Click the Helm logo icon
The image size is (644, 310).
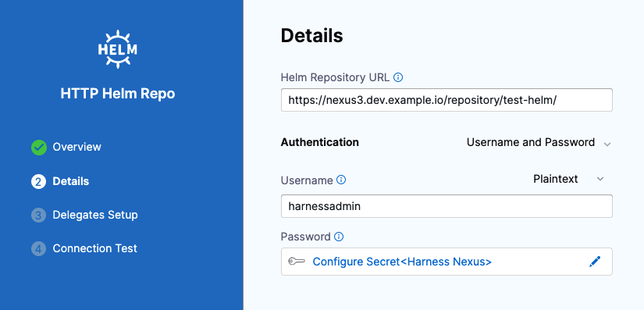point(117,49)
